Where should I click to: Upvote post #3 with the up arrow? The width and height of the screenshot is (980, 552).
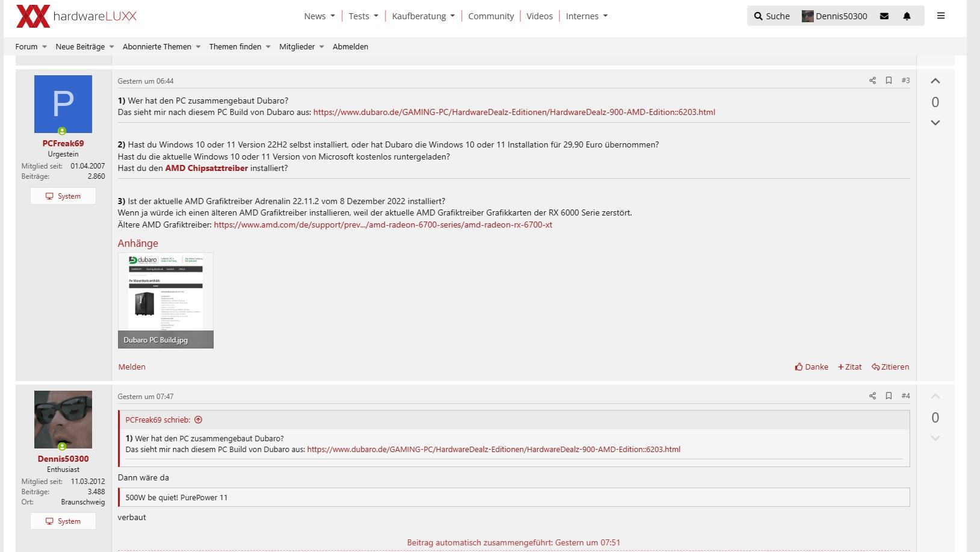[x=935, y=81]
